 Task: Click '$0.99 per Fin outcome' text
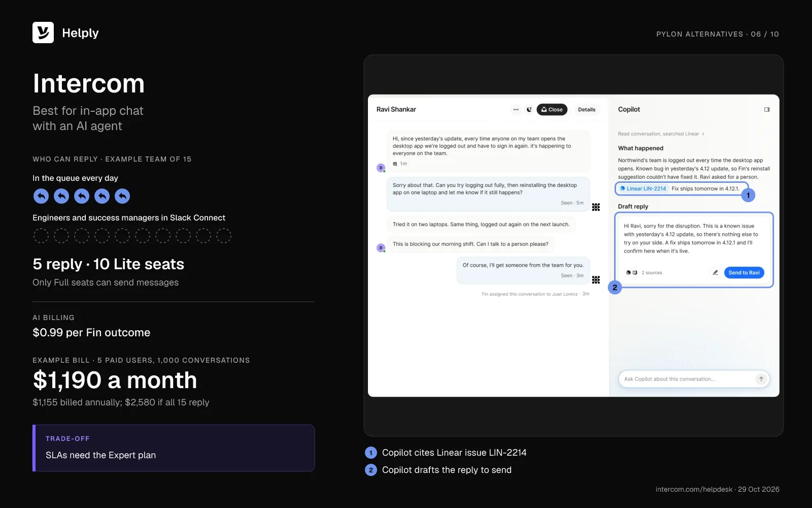coord(91,333)
